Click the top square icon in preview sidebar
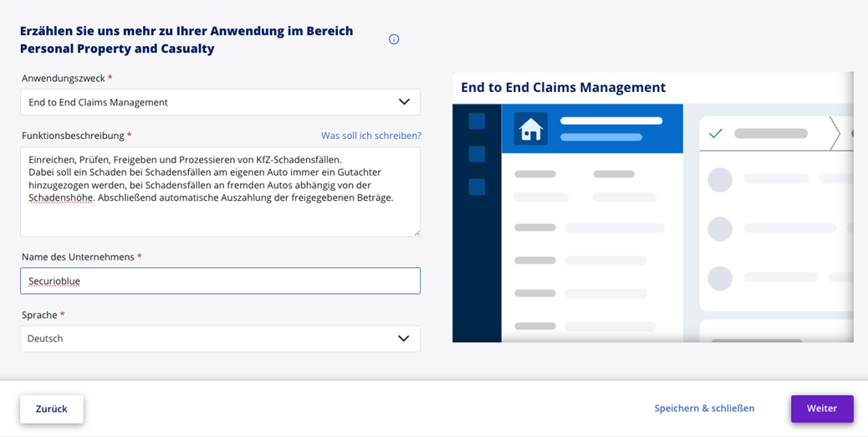Screen dimensions: 868x437 coord(477,121)
